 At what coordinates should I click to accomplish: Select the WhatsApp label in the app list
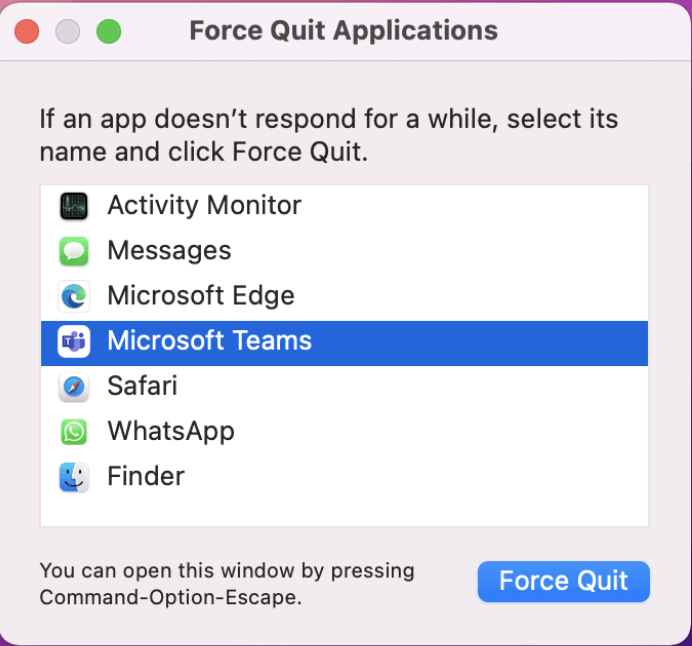tap(171, 432)
